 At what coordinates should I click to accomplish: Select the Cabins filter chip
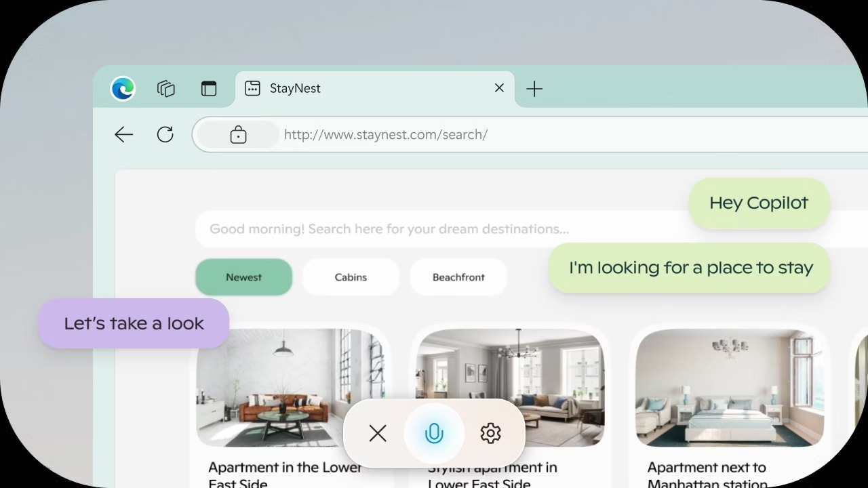point(351,277)
